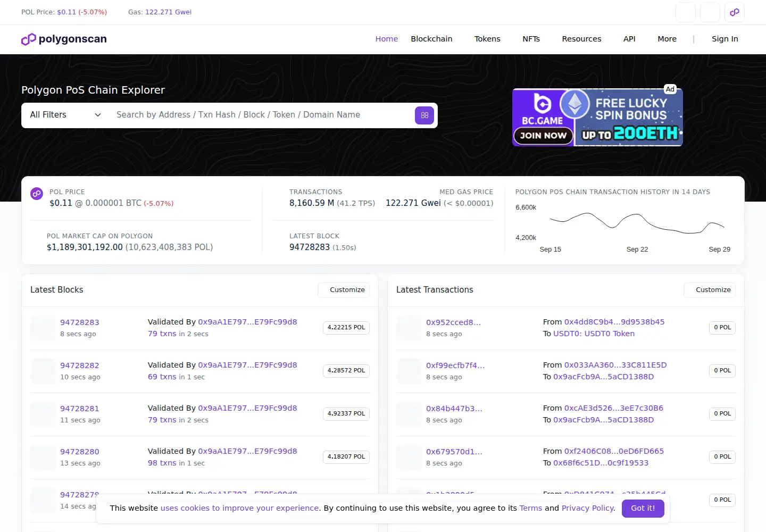Click the 14-day transaction history chart
Viewport: 766px width, 532px height.
625,227
